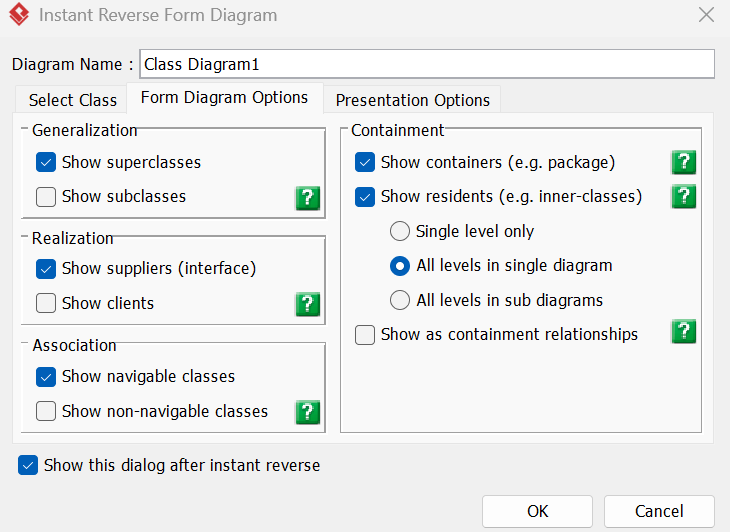Click the Cancel button
This screenshot has height=532, width=730.
point(659,511)
